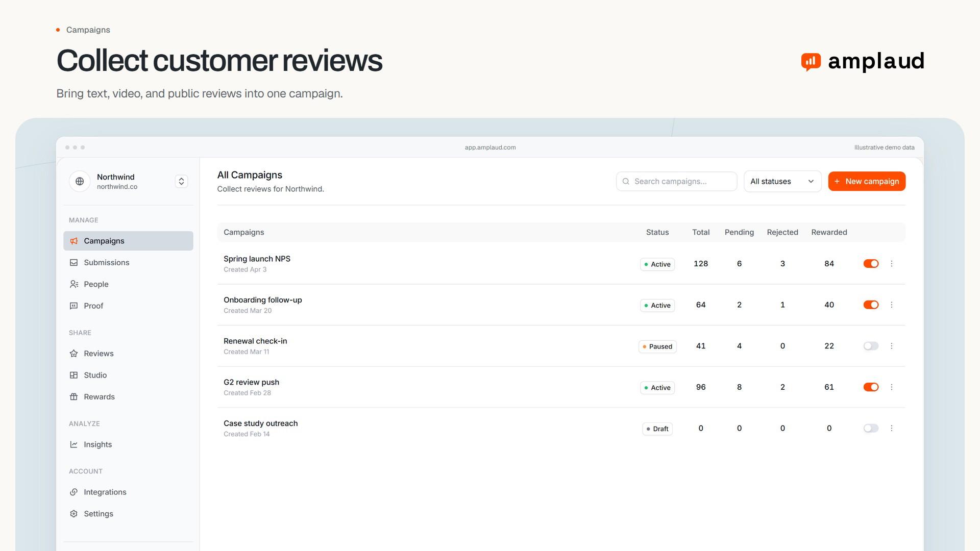Click the megaphone icon beside Campaigns
The image size is (980, 551).
(74, 241)
